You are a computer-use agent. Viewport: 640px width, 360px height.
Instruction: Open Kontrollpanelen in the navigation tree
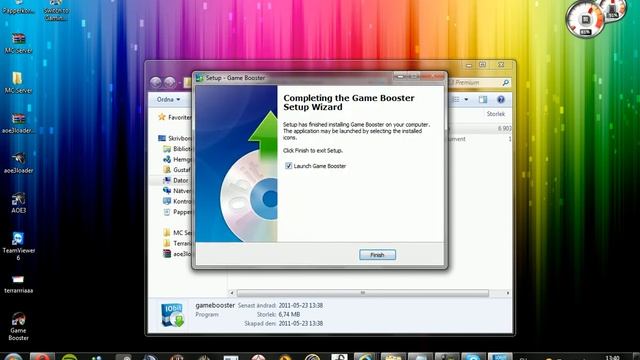click(x=177, y=202)
